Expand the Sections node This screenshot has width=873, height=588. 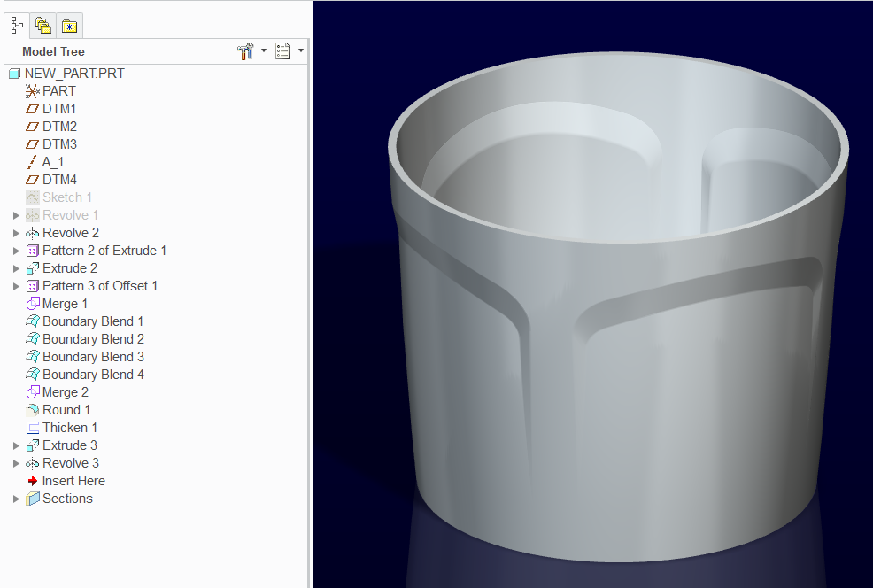(15, 498)
